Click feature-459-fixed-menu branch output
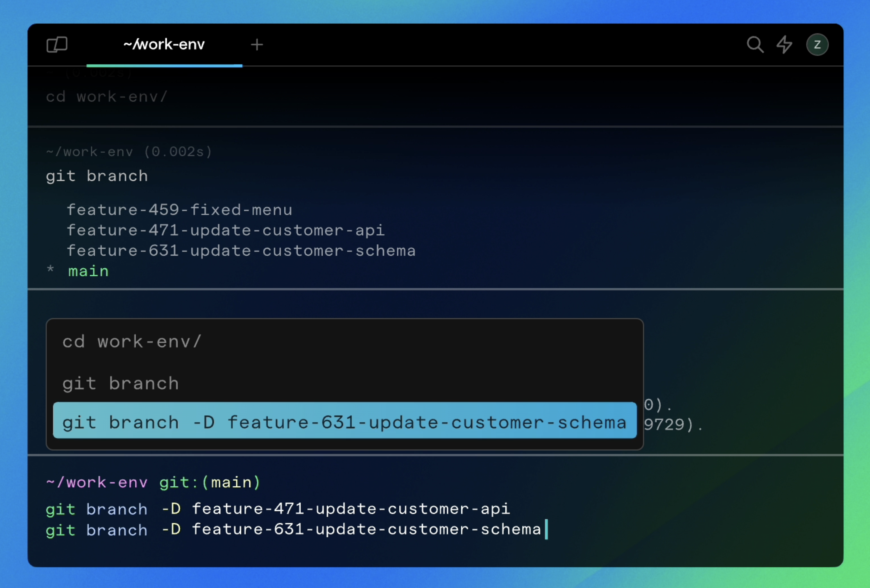Screen dimensions: 870x588 click(179, 210)
